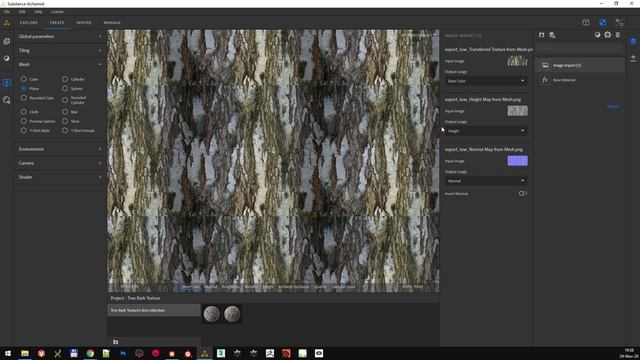
Task: Open the License menu
Action: pyautogui.click(x=57, y=12)
